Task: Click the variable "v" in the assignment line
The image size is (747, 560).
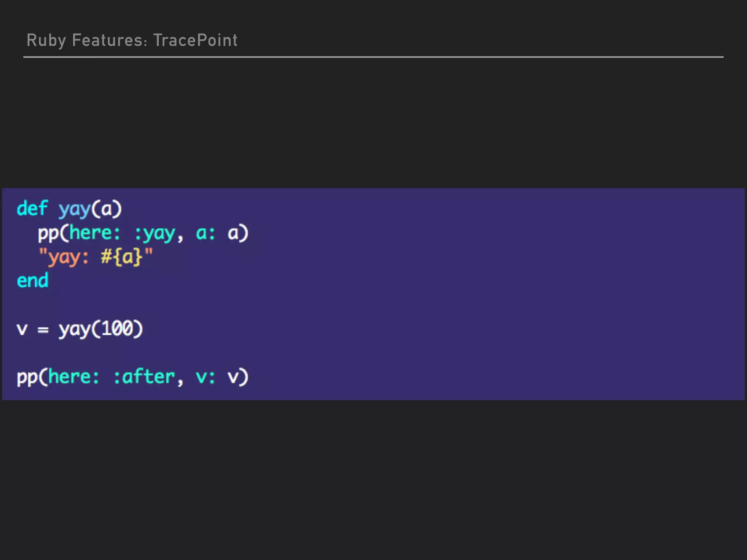Action: (22, 329)
